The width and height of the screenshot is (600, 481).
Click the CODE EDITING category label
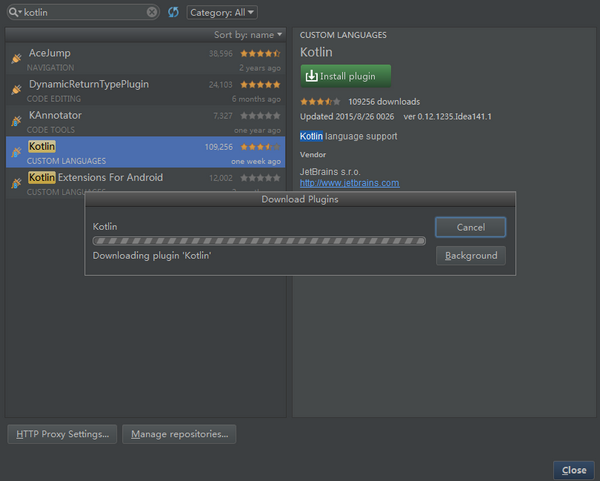pos(54,99)
